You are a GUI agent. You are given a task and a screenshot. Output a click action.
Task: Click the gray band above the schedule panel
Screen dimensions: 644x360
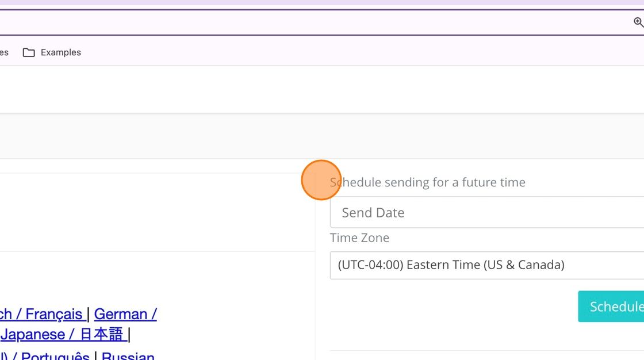click(x=322, y=136)
